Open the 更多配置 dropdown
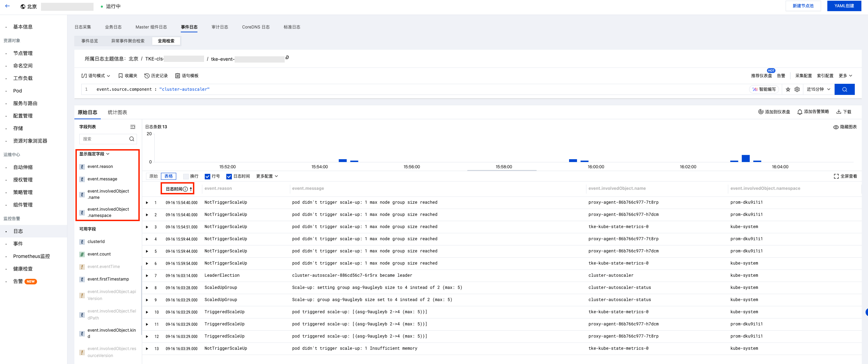 click(267, 176)
